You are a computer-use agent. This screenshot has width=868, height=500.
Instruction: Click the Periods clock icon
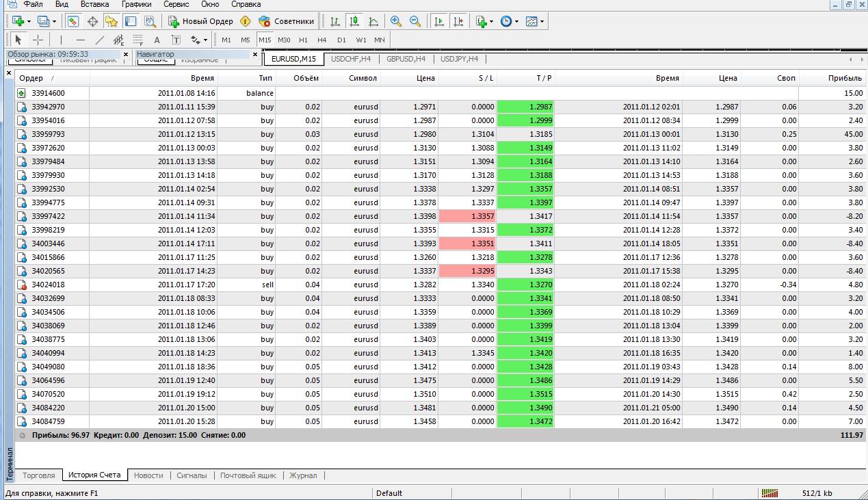[x=506, y=21]
